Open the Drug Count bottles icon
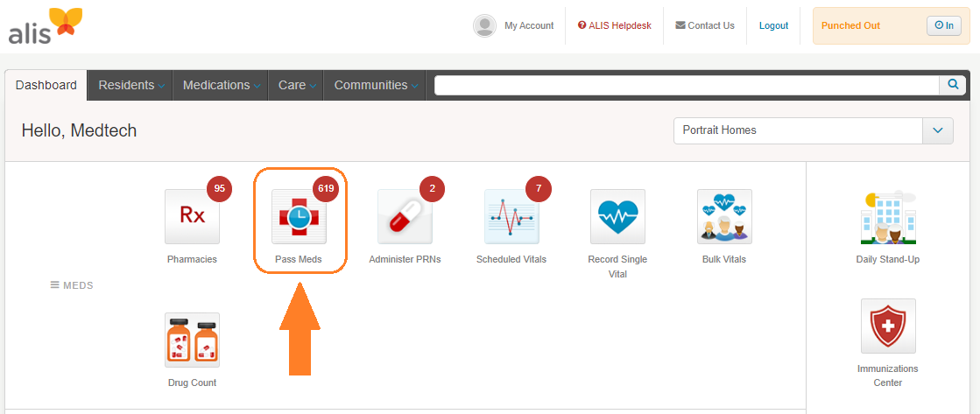 click(192, 340)
